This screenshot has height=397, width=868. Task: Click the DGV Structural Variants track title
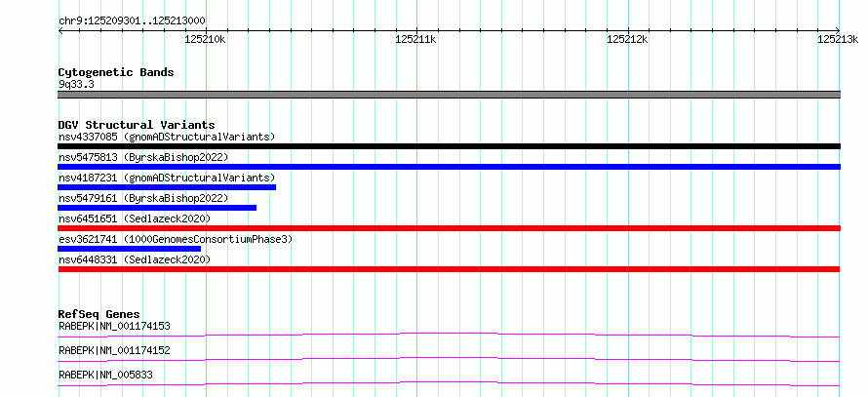tap(137, 125)
